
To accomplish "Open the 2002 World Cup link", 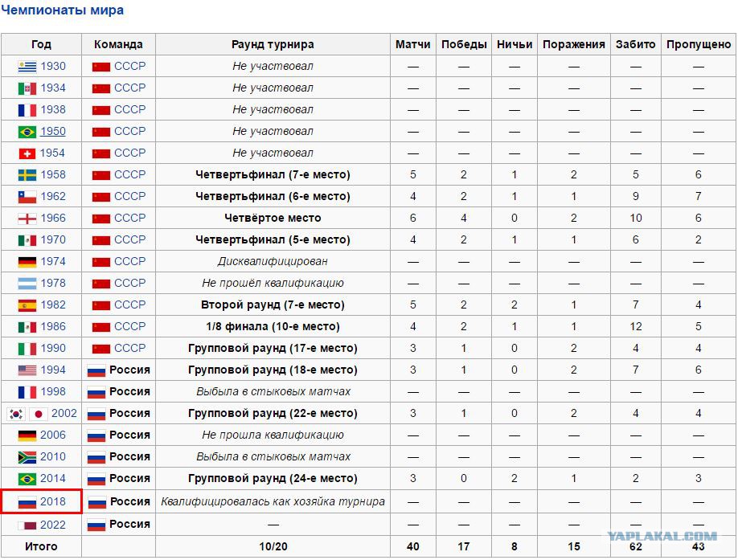I will [x=64, y=413].
